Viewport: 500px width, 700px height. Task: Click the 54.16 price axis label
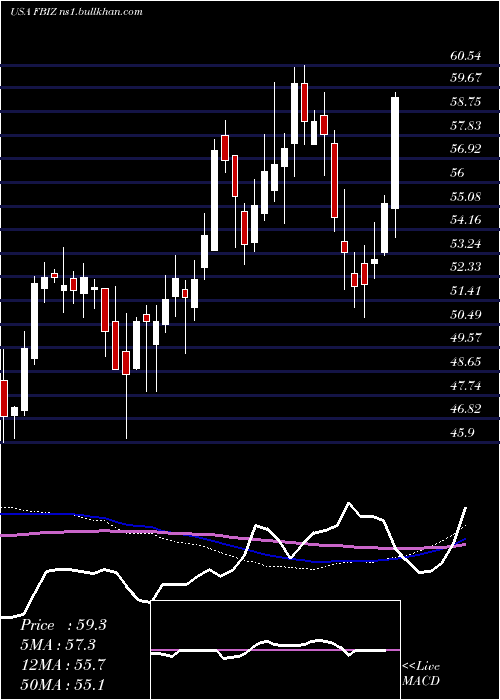pos(466,220)
